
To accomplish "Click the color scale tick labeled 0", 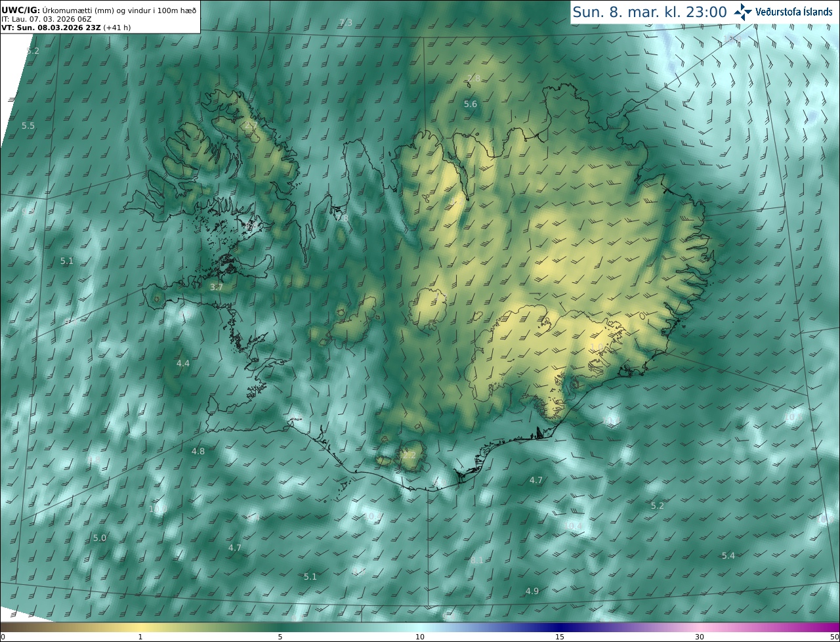I will (3, 637).
